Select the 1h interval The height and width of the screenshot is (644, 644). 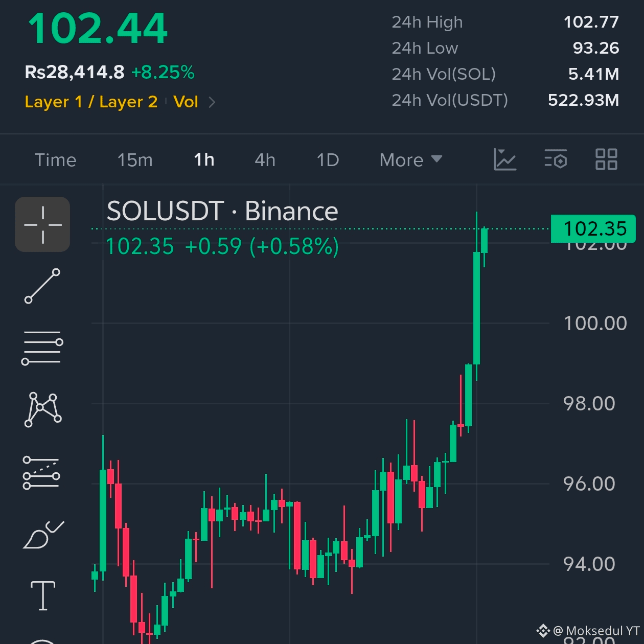pos(204,160)
